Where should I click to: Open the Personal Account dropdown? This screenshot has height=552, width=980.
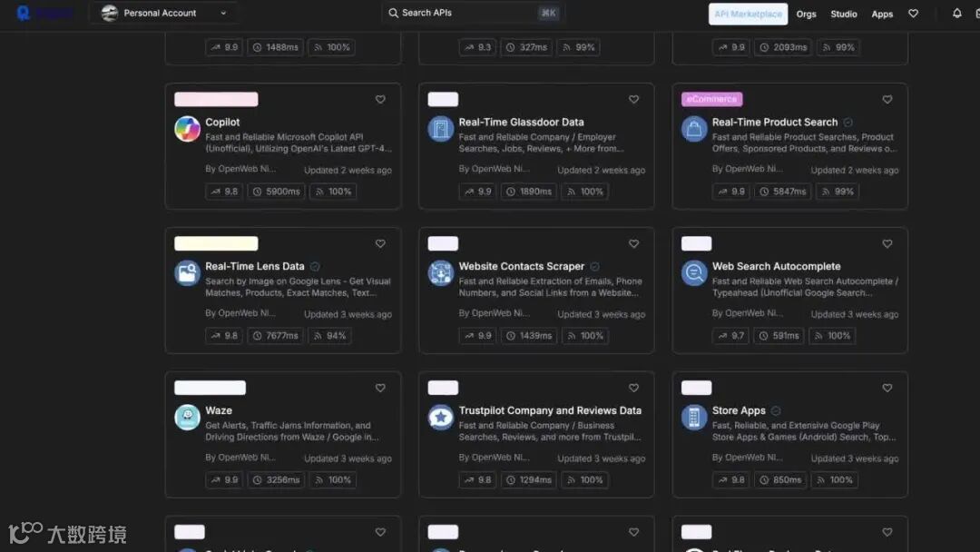(x=165, y=13)
